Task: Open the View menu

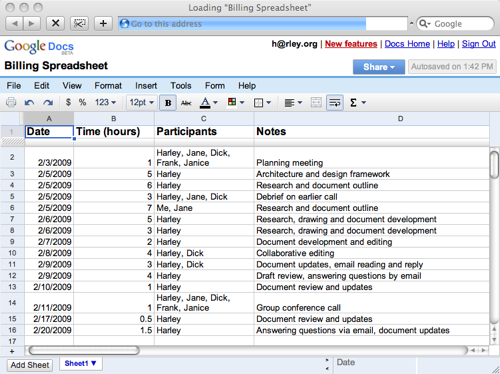Action: [72, 86]
